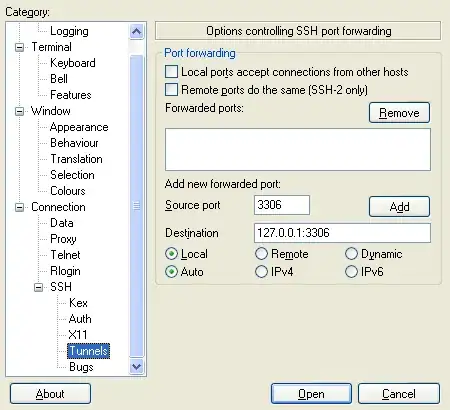Select the Remote forwarding radio button

click(261, 254)
